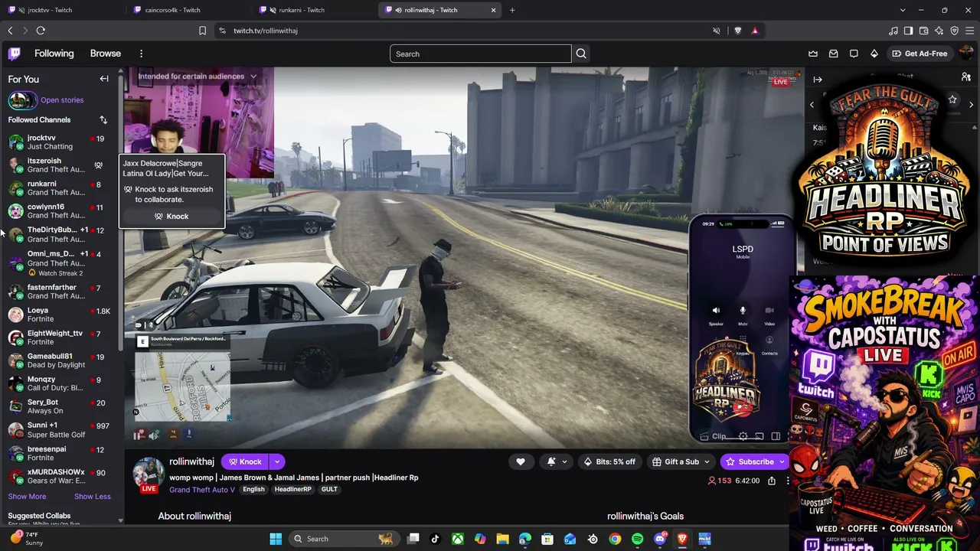Image resolution: width=980 pixels, height=551 pixels.
Task: Click the Knock button in itszeroish popup
Action: coord(171,217)
